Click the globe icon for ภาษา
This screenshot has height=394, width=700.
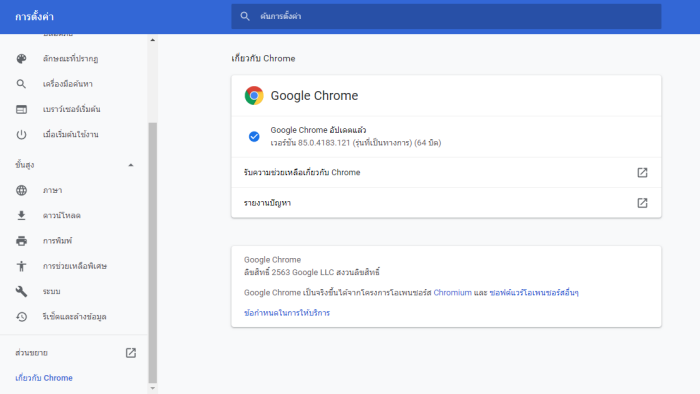coord(21,190)
